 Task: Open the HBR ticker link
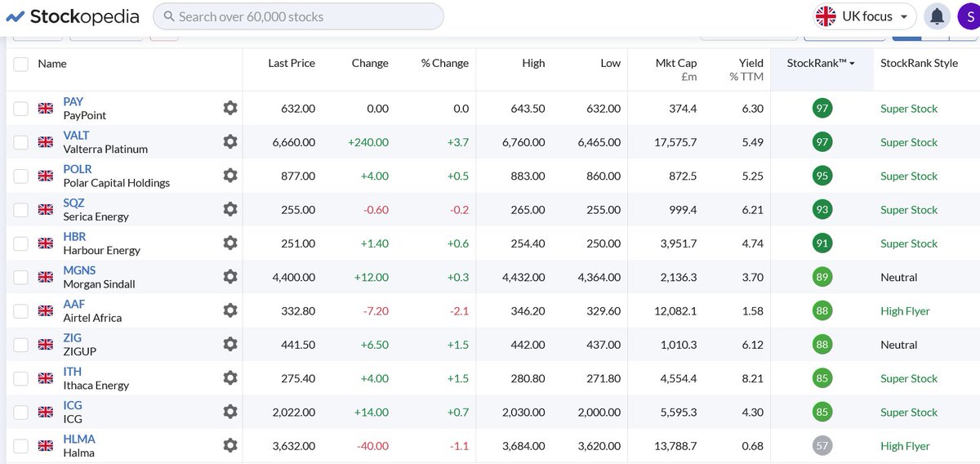[74, 236]
